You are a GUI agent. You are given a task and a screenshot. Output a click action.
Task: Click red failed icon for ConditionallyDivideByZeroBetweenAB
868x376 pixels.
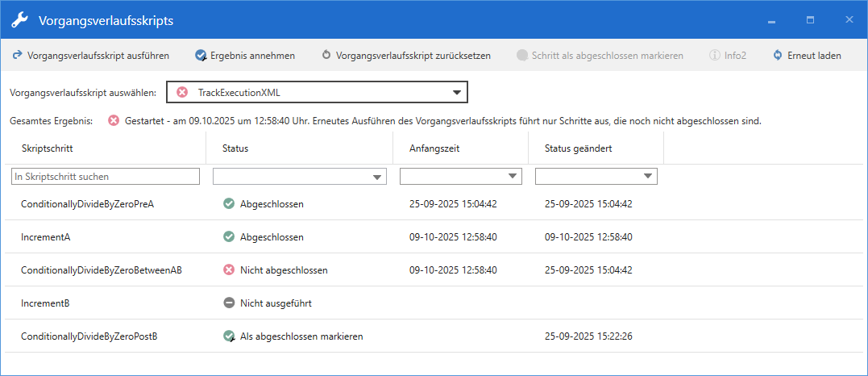229,270
